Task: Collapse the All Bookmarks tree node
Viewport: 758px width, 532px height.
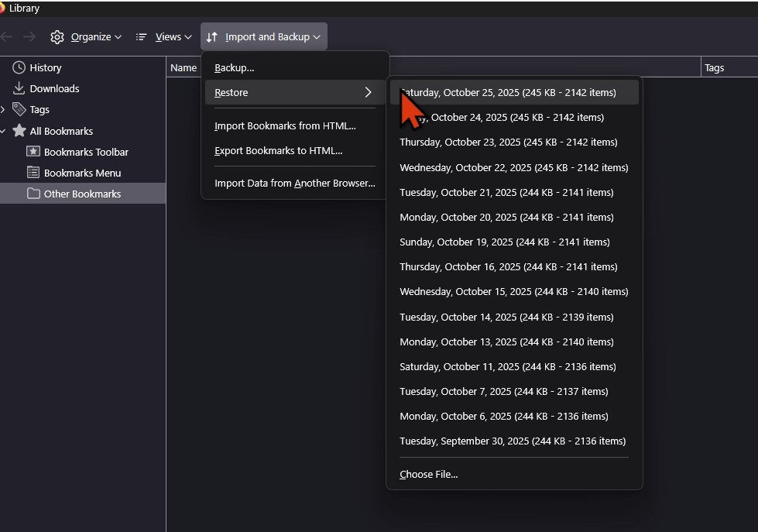Action: [3, 131]
